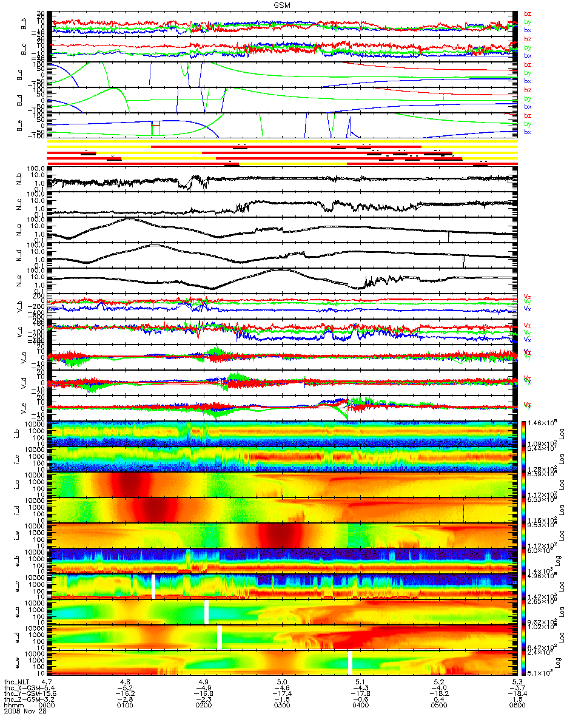Click the white data gap in e_e spectrogram
The width and height of the screenshot is (564, 728).
(350, 663)
